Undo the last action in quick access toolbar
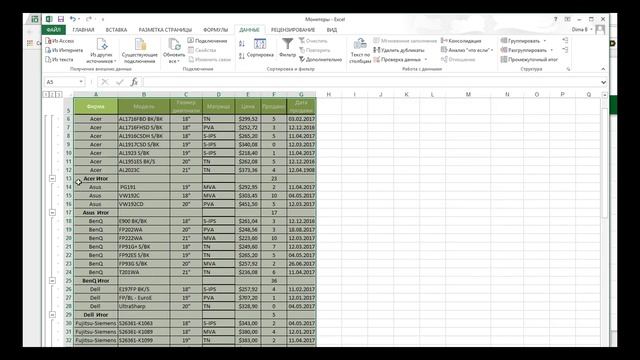 tap(73, 19)
